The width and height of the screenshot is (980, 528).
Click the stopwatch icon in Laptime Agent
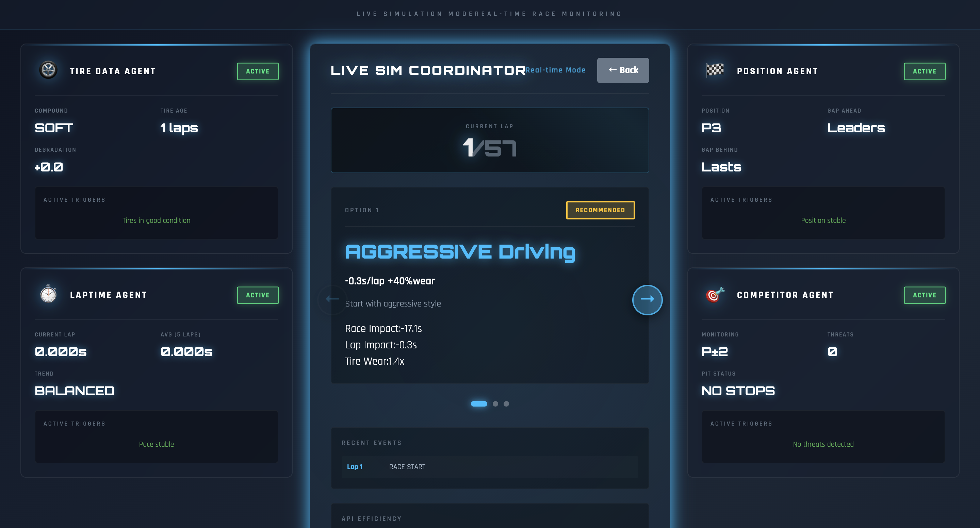click(x=48, y=294)
